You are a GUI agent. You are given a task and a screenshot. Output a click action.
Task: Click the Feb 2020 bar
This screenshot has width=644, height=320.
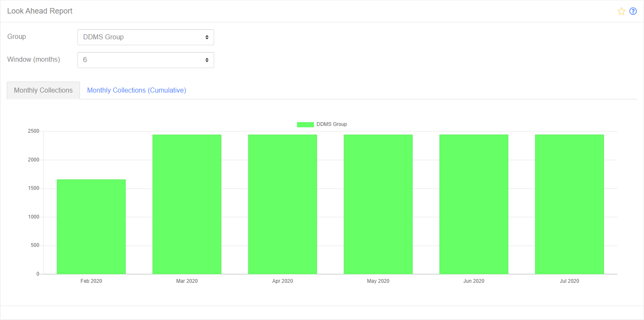click(x=91, y=227)
